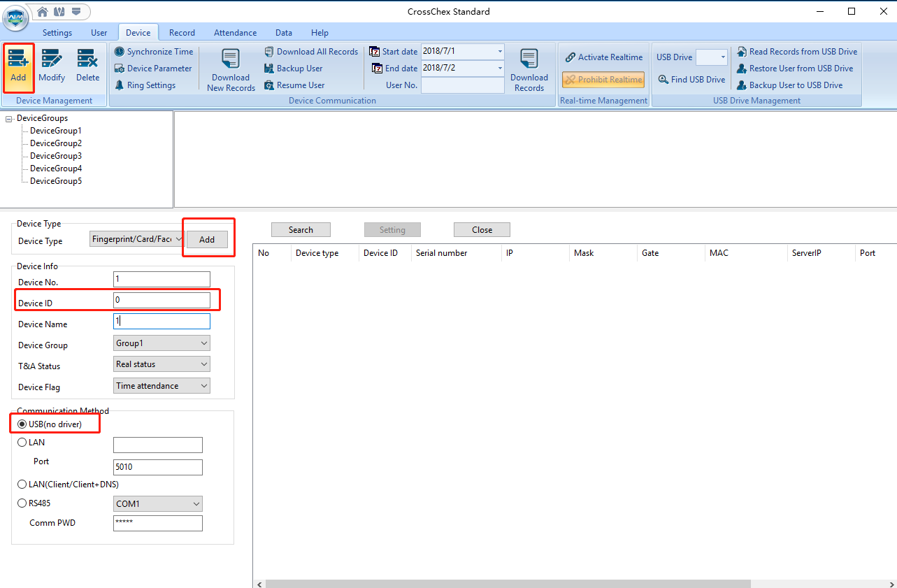Click the Device ID input field
This screenshot has height=588, width=897.
[x=162, y=301]
